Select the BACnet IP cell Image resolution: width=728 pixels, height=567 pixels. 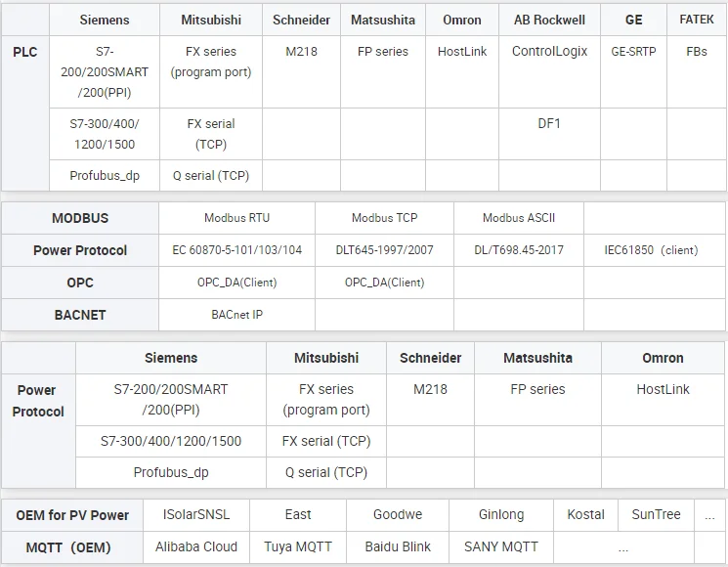(x=236, y=315)
